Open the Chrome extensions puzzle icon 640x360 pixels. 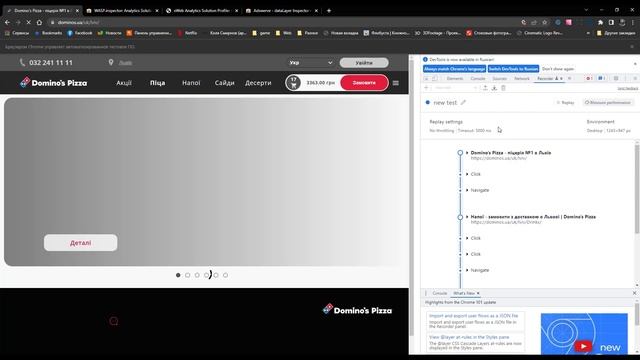point(600,22)
